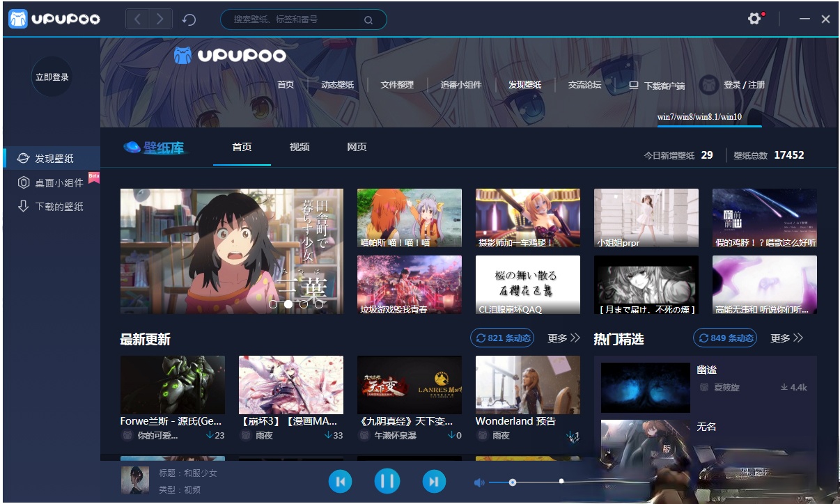Skip to the next wallpaper
The width and height of the screenshot is (840, 504).
point(433,481)
